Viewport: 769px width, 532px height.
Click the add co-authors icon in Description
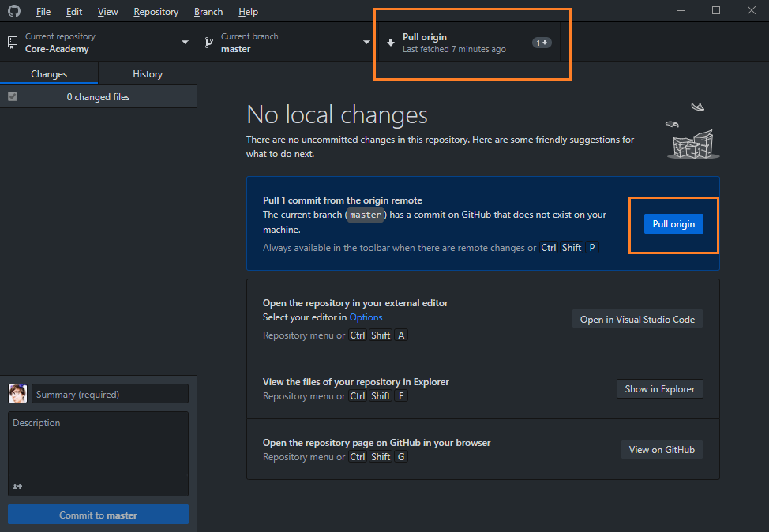(17, 486)
